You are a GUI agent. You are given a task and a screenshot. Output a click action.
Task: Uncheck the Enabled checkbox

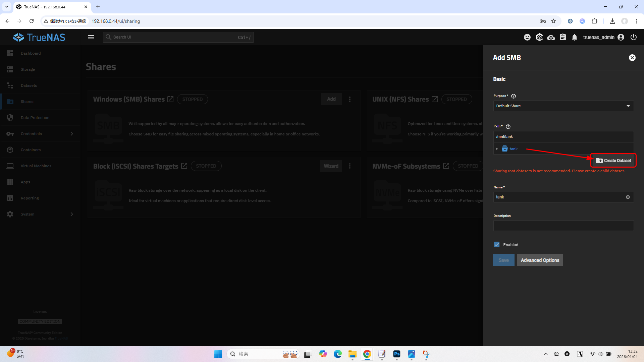(x=497, y=245)
